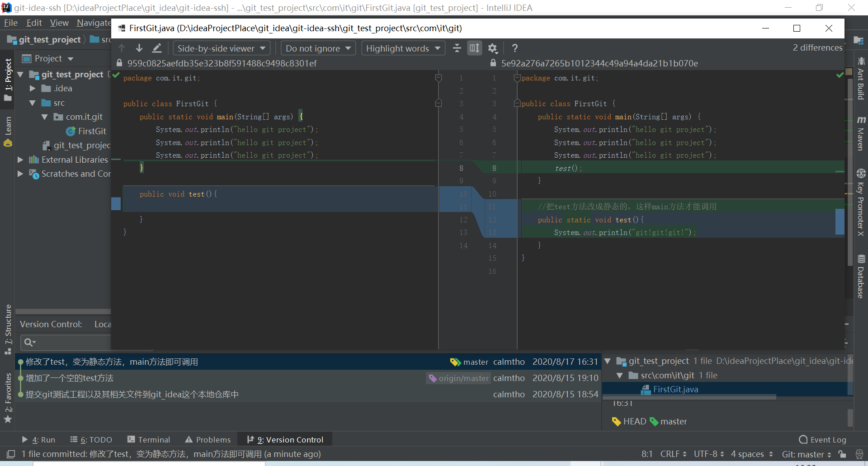Open Git: master branch popup
868x466 pixels.
(x=807, y=454)
